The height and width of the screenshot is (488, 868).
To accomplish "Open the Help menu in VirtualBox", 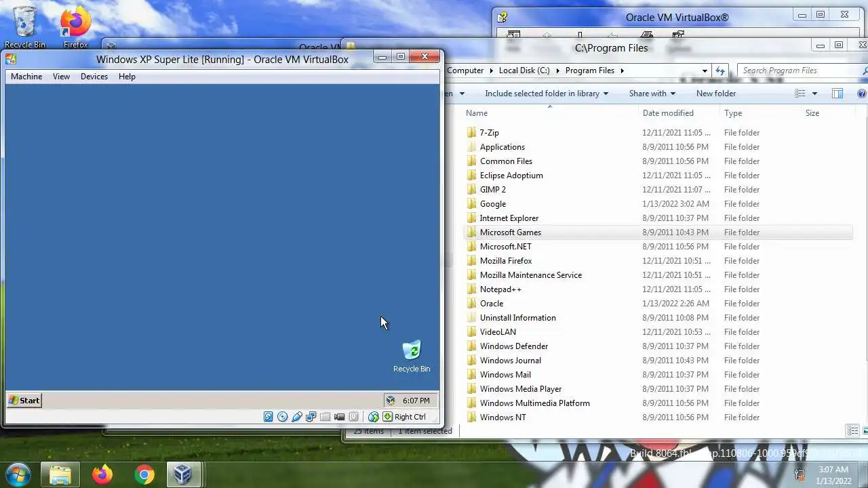I will point(127,77).
